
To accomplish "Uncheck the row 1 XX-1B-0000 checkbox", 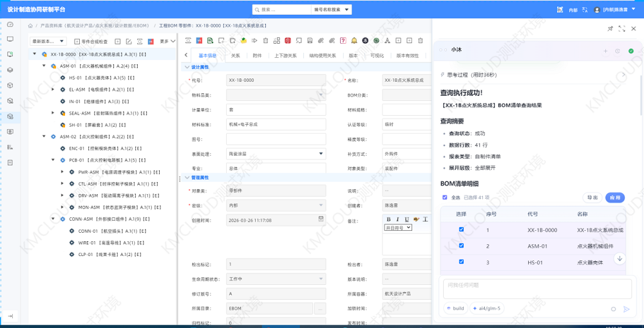I will pyautogui.click(x=461, y=230).
